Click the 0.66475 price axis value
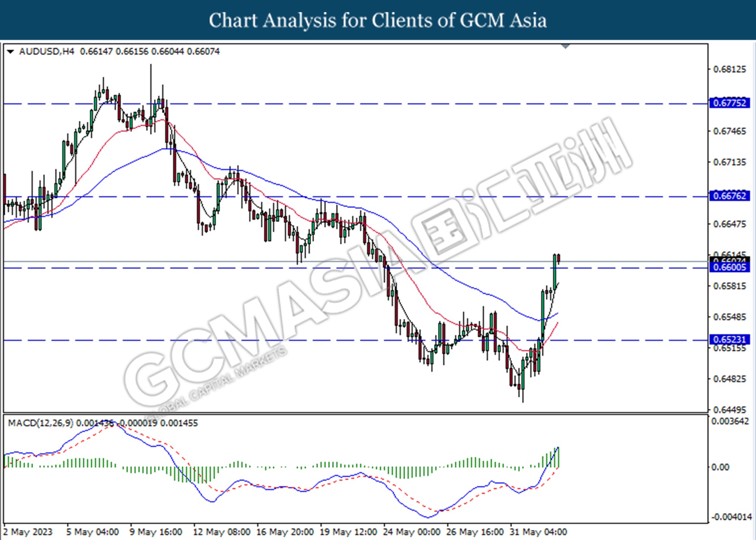This screenshot has height=540, width=756. point(730,224)
